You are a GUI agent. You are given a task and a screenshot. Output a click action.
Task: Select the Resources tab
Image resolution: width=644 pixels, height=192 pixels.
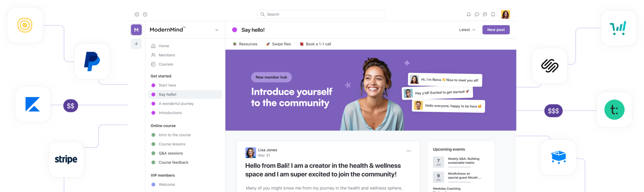[x=245, y=44]
